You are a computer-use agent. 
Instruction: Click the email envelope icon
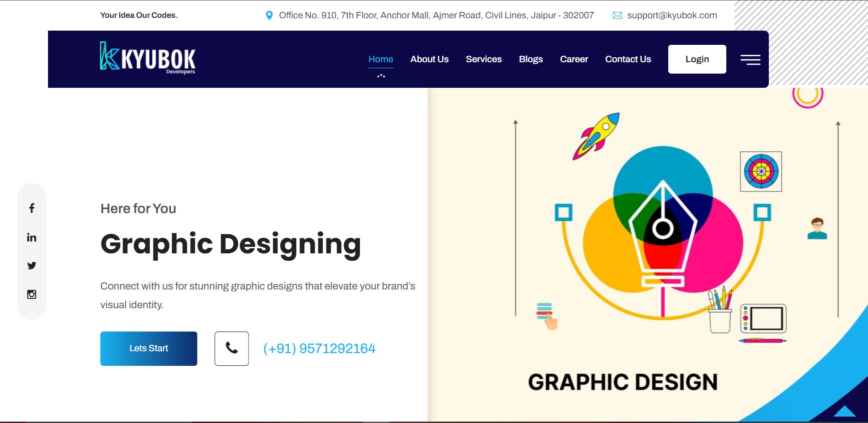[617, 16]
